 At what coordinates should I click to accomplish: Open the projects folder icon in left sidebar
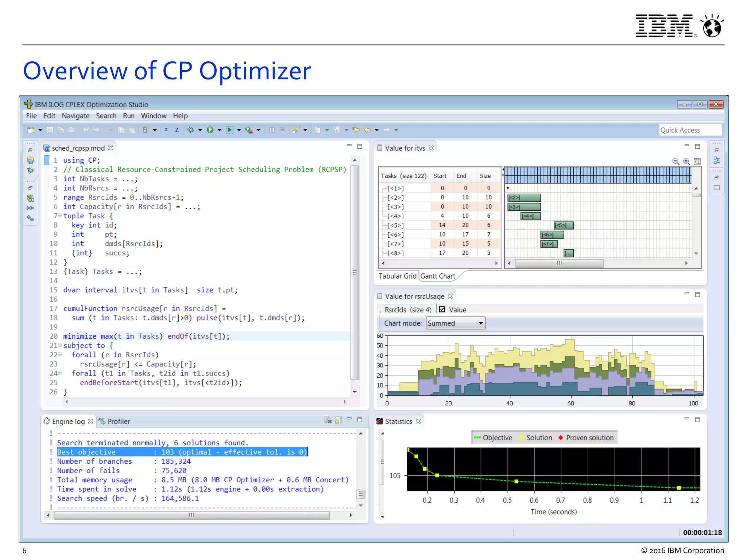coord(30,160)
